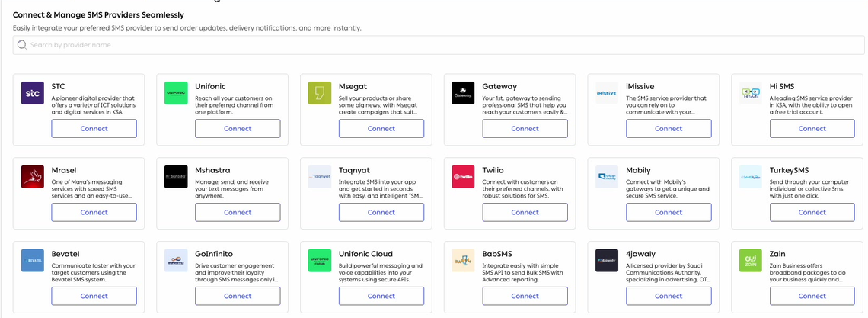The width and height of the screenshot is (868, 318).
Task: Connect the Unifonic provider
Action: (x=238, y=129)
